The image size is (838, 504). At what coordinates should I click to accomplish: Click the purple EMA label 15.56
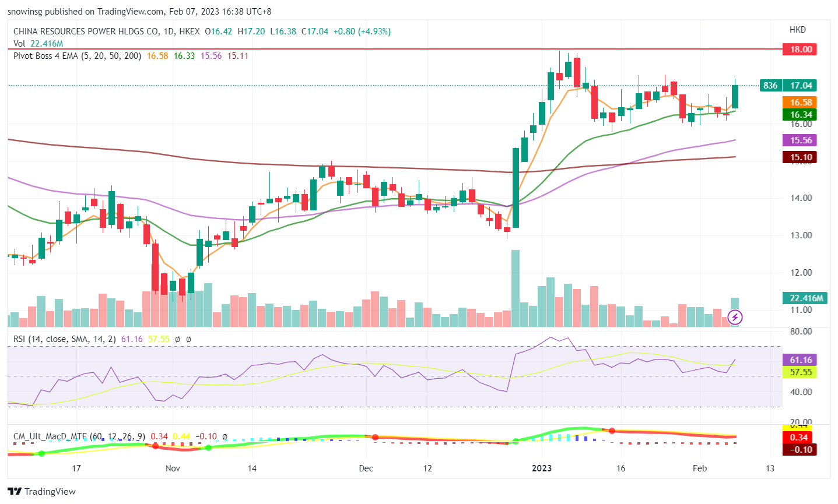(x=800, y=140)
